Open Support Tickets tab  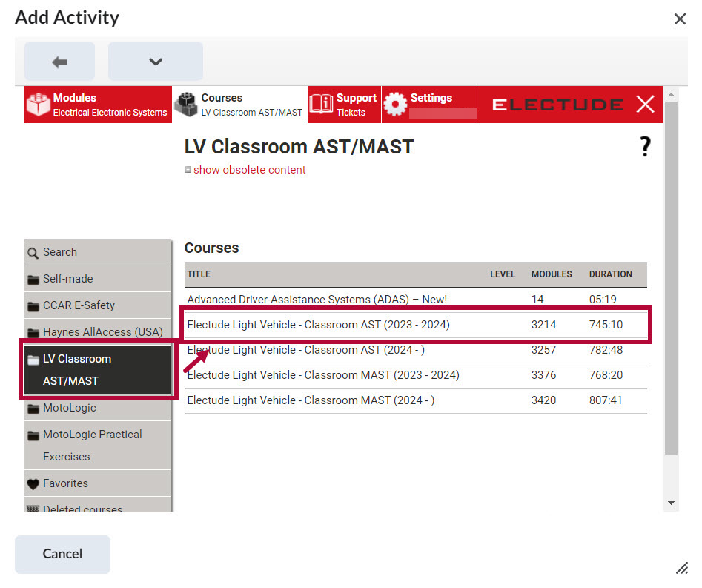[344, 105]
